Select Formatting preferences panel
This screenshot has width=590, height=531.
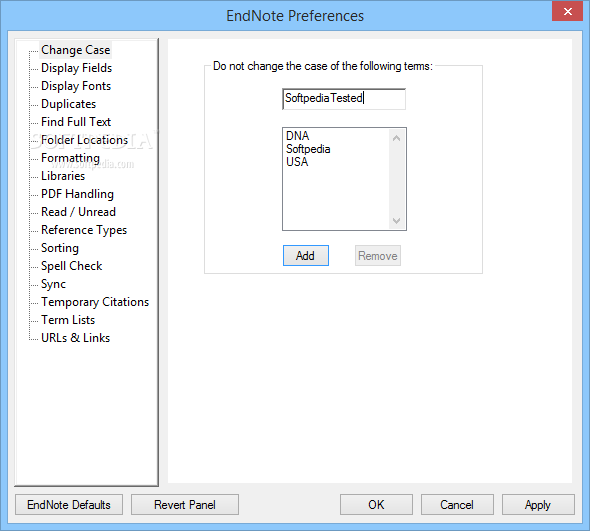pos(70,158)
